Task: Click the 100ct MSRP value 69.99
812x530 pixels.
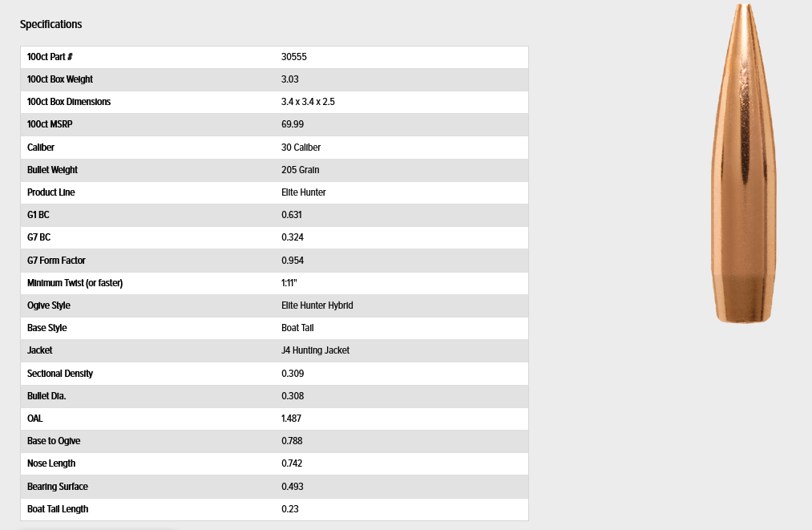Action: coord(292,124)
